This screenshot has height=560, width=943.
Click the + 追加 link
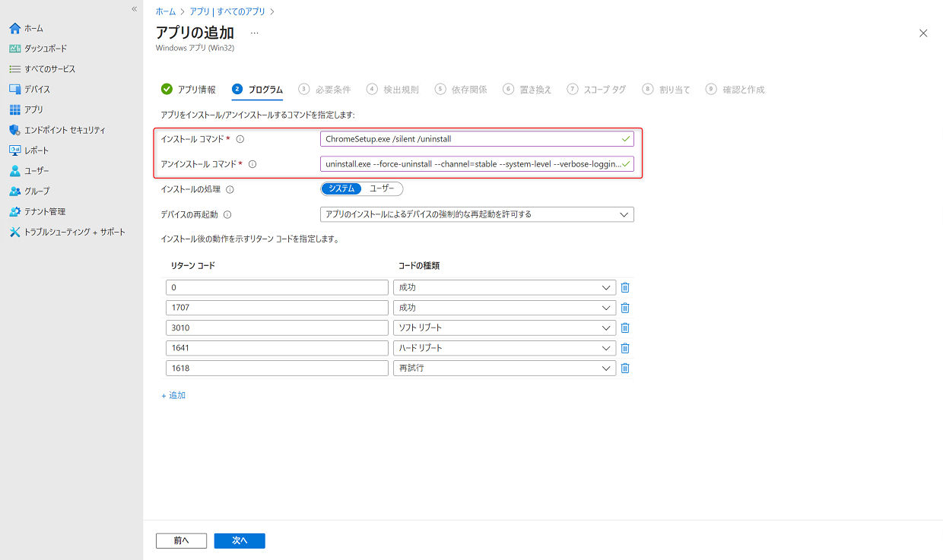173,395
